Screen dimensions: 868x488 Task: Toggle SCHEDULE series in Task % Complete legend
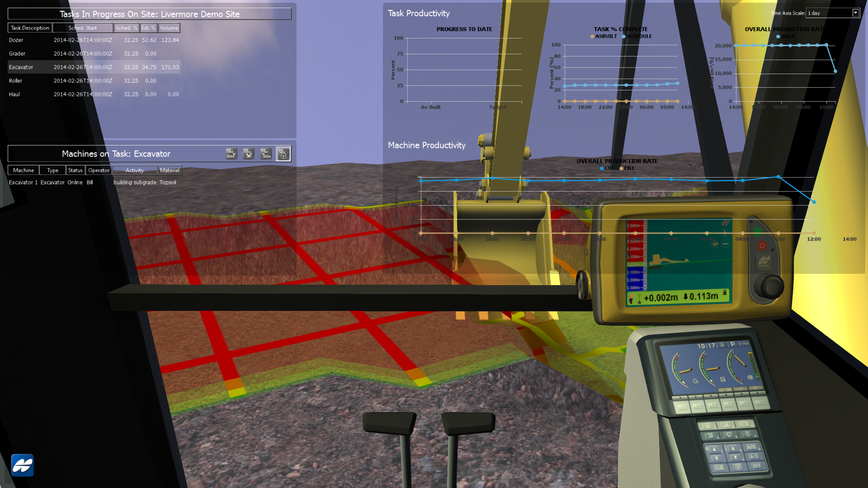pos(637,36)
